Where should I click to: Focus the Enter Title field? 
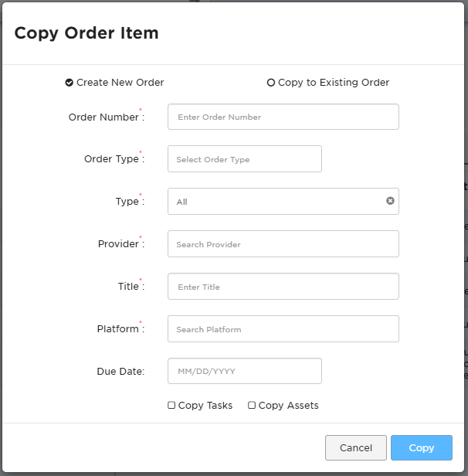(x=283, y=286)
